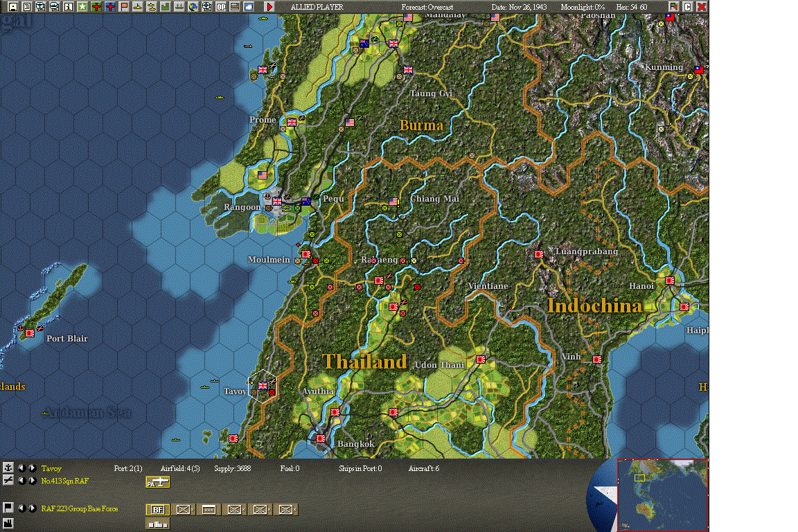Click the 'C' button in top bar

point(688,7)
